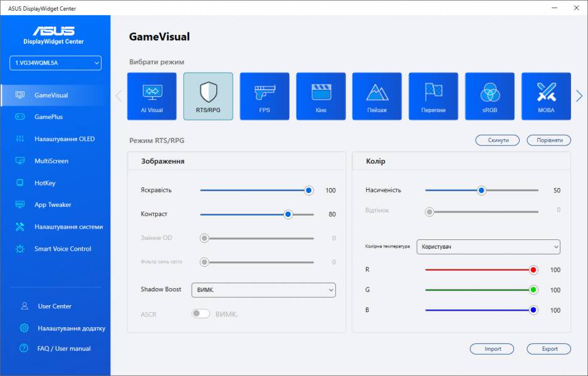Click the Export button
This screenshot has width=588, height=376.
549,349
